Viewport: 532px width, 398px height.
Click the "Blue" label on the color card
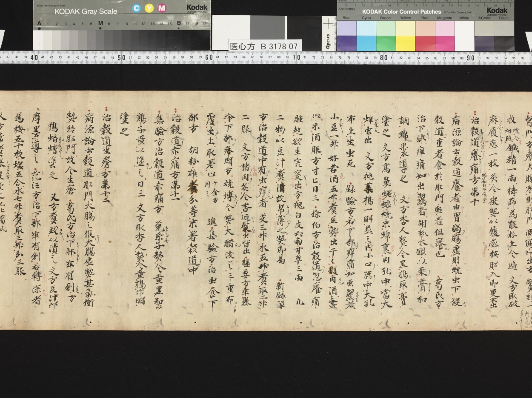point(346,18)
